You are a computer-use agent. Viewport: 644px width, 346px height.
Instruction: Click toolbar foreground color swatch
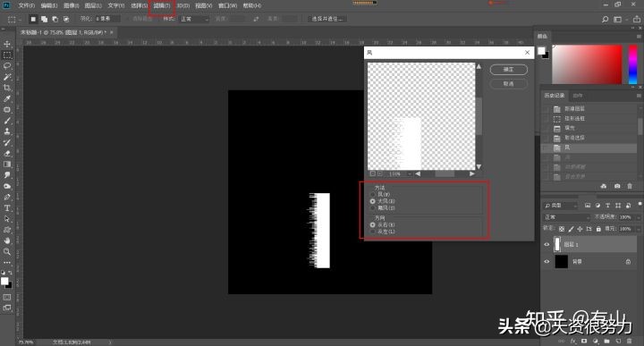pos(4,281)
